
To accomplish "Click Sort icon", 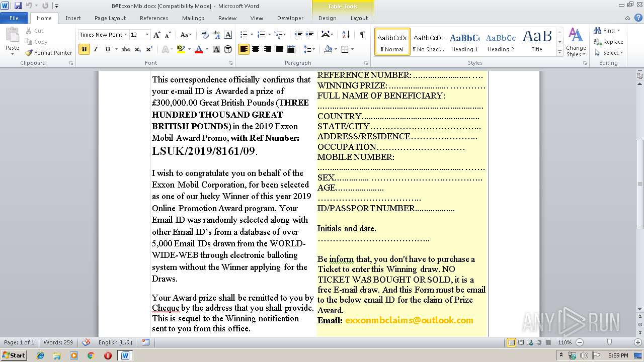I will [x=346, y=35].
